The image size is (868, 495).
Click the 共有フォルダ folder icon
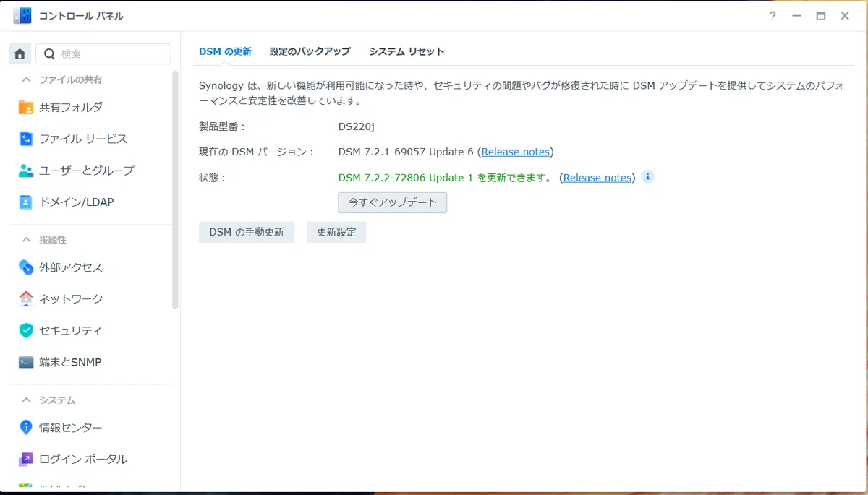click(26, 107)
